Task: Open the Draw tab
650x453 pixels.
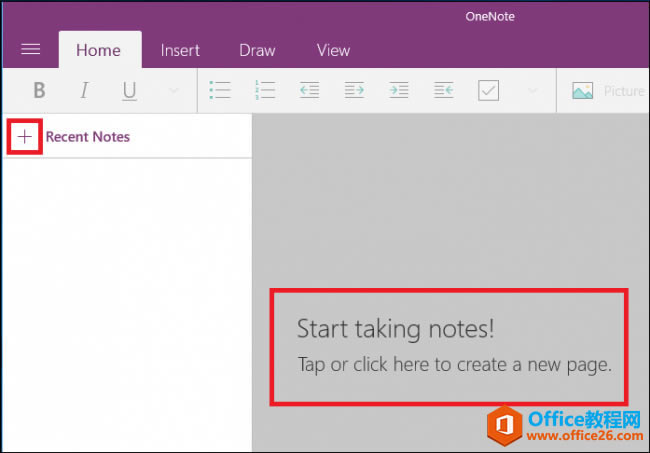Action: tap(257, 51)
